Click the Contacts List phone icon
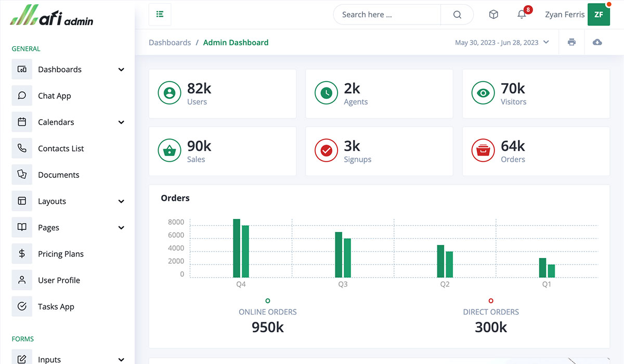This screenshot has height=364, width=624. pos(22,148)
